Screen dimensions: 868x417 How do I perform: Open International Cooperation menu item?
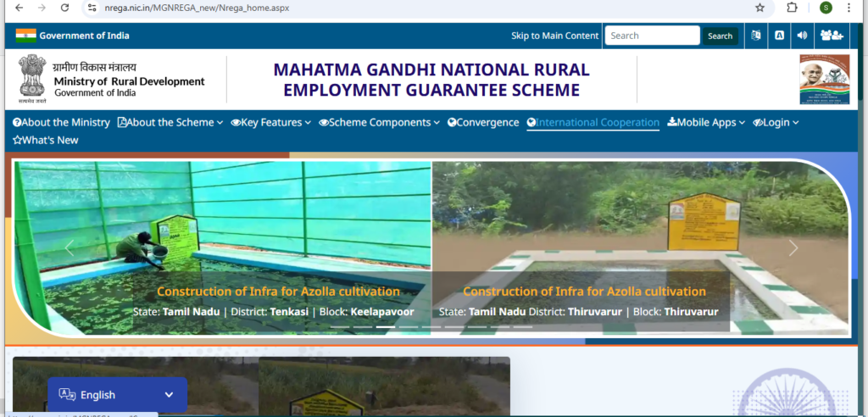click(593, 122)
